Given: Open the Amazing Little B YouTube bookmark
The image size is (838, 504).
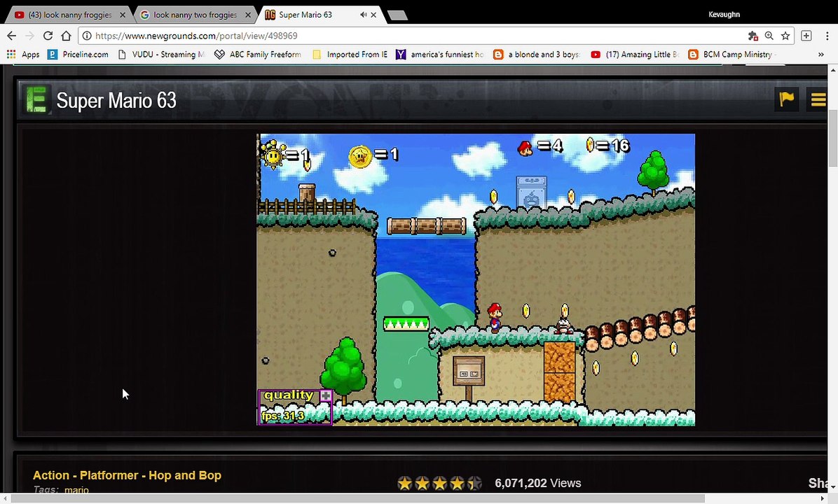Looking at the screenshot, I should tap(635, 55).
